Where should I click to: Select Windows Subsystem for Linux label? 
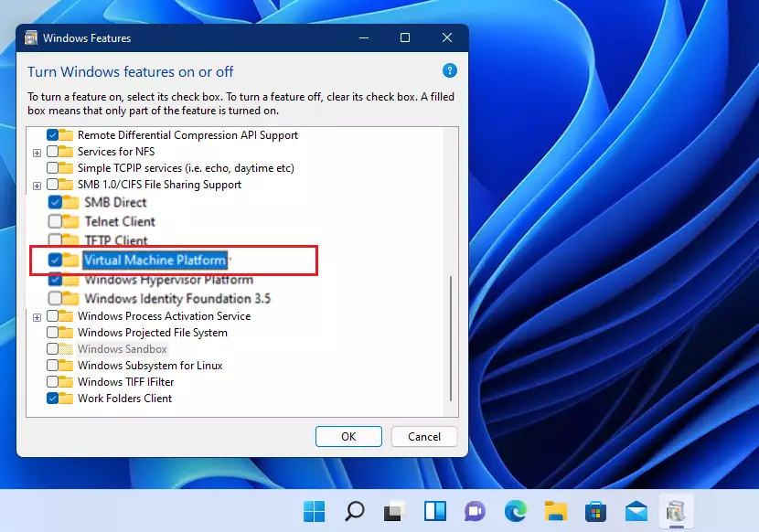(150, 366)
